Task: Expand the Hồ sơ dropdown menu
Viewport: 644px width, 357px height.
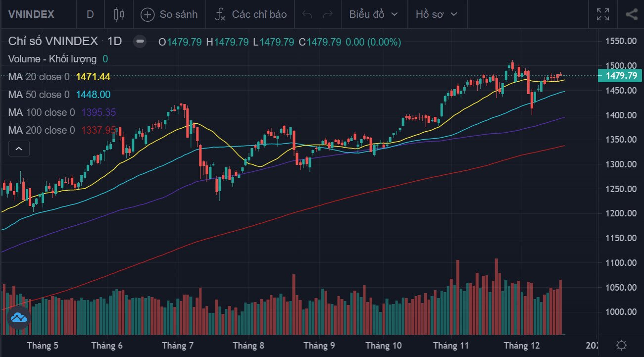Action: point(437,14)
